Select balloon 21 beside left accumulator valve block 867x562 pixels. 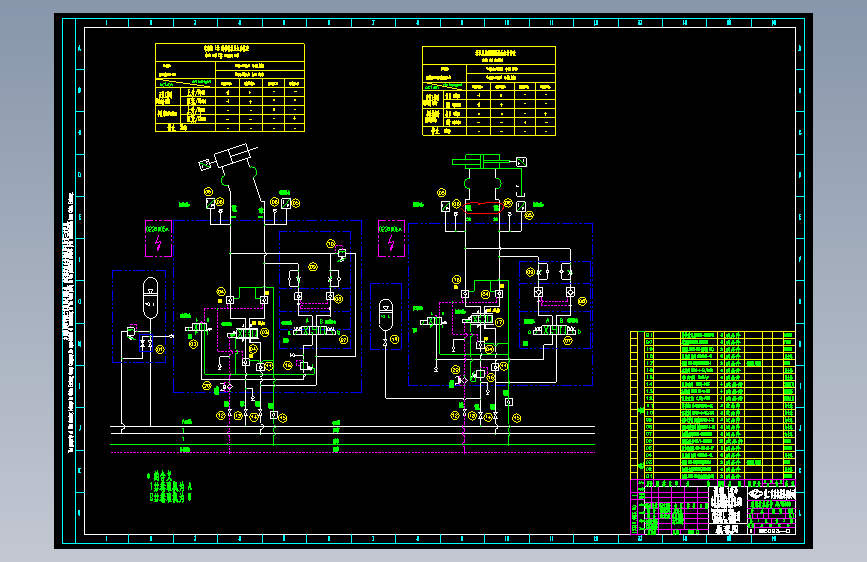(160, 349)
